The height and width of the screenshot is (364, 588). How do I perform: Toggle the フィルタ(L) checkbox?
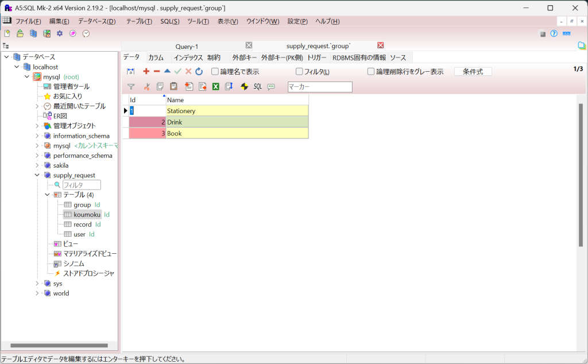click(x=299, y=72)
